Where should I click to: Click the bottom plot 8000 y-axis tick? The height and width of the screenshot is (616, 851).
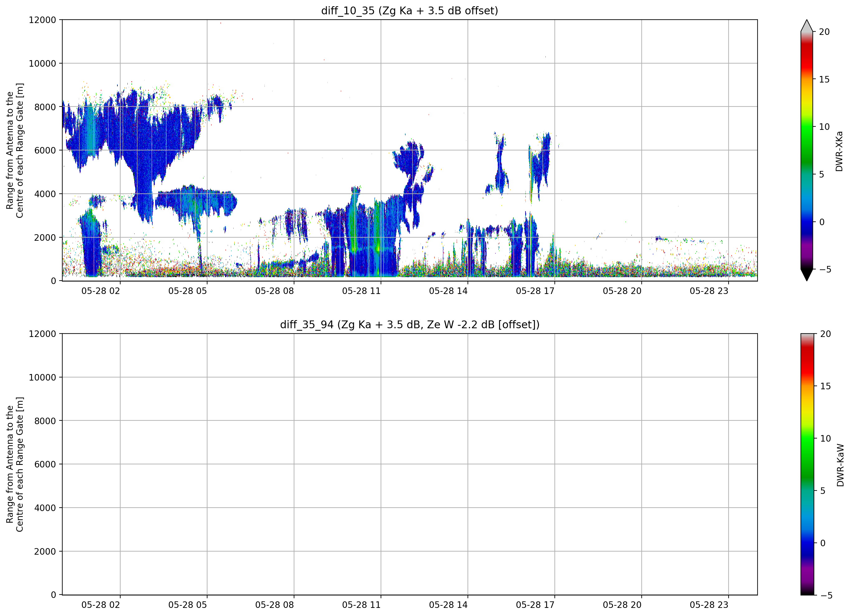(x=45, y=421)
